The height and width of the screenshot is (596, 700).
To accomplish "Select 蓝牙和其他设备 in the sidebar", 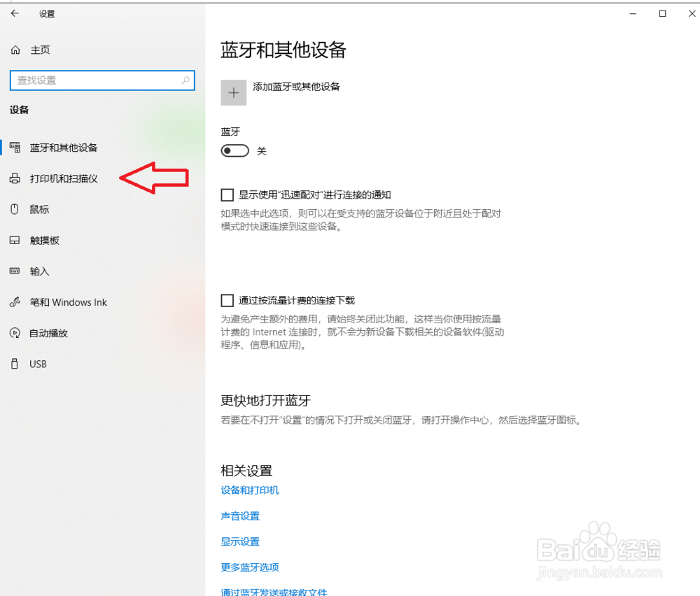I will tap(63, 148).
